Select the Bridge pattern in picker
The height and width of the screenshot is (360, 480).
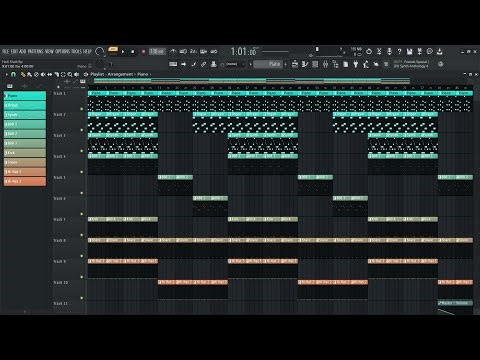click(x=25, y=105)
